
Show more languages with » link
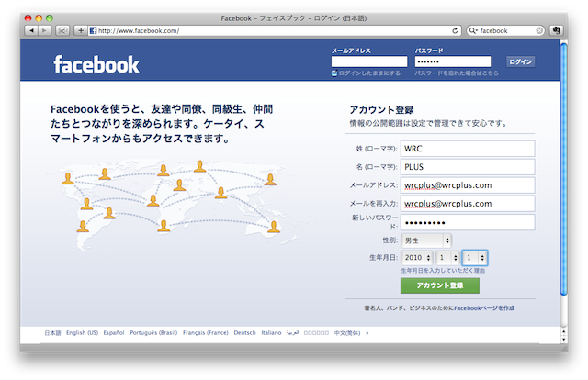367,333
